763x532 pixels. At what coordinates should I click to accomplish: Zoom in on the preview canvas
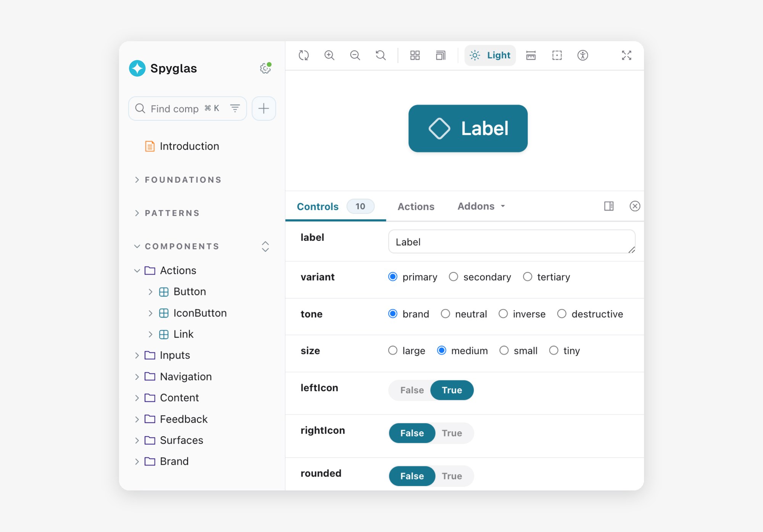(329, 55)
